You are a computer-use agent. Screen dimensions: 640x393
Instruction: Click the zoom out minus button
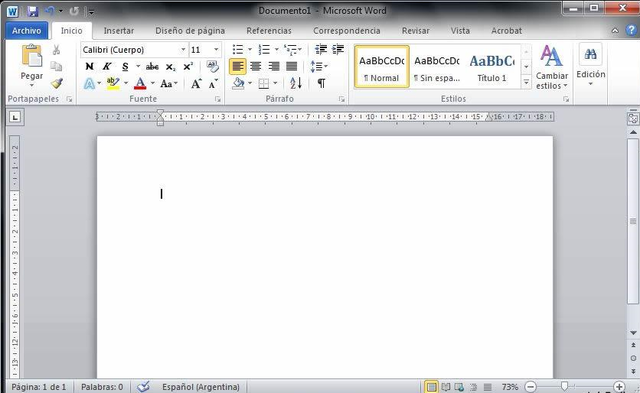[530, 386]
